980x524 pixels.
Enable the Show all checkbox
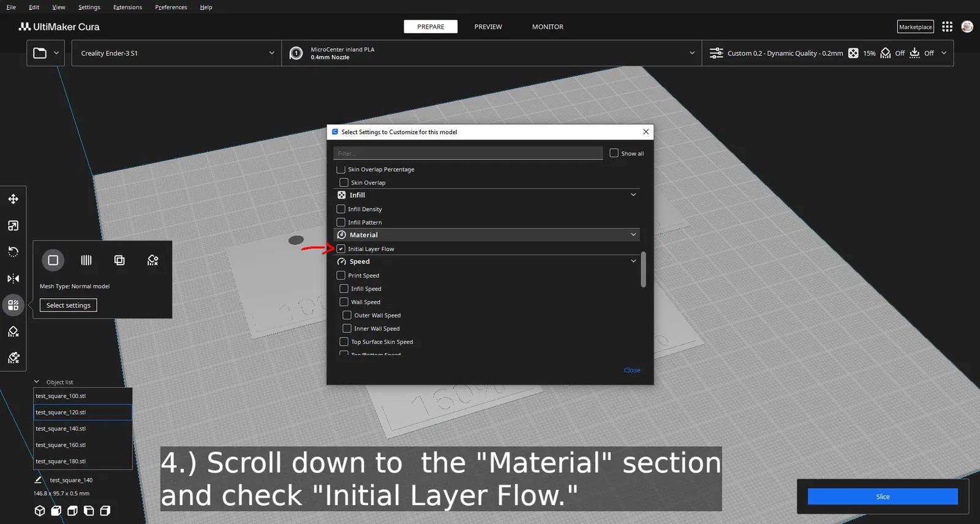614,153
